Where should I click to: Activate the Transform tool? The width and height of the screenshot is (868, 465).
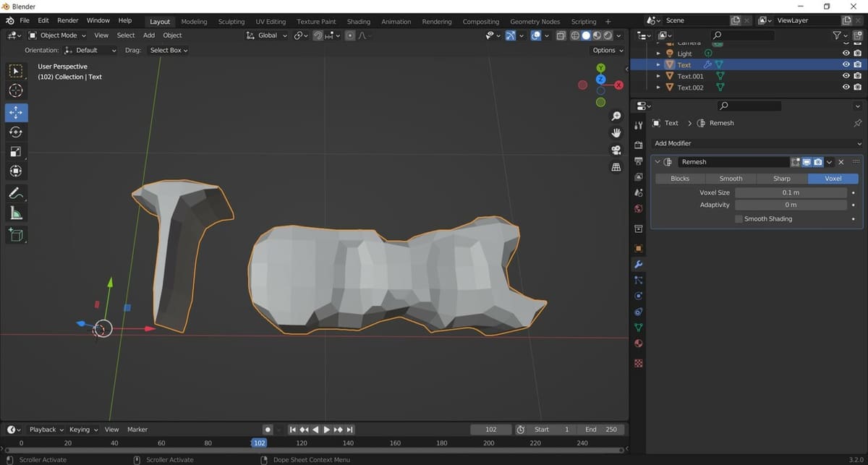coord(16,171)
